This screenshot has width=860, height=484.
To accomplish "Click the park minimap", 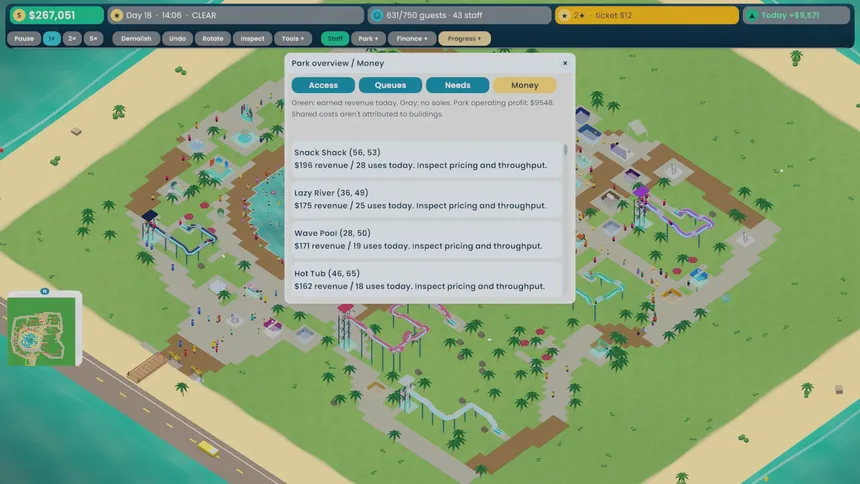I will click(x=42, y=331).
